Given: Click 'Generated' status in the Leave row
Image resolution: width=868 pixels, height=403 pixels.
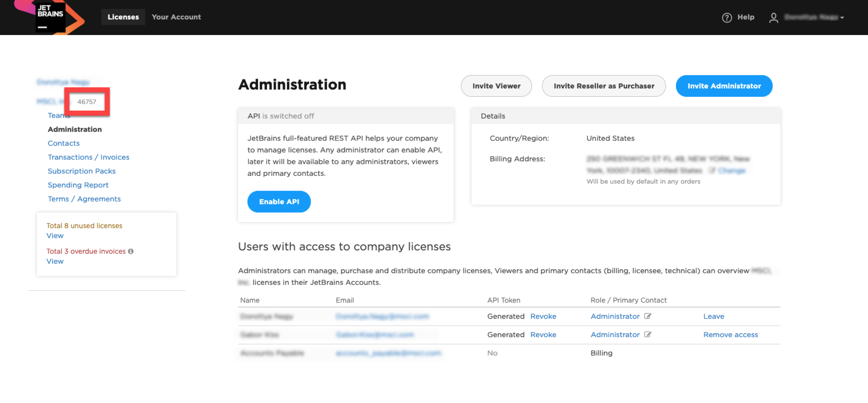Looking at the screenshot, I should pos(506,316).
